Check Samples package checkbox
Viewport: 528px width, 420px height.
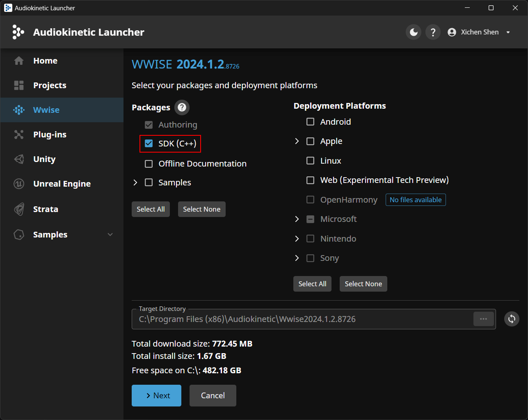point(149,183)
